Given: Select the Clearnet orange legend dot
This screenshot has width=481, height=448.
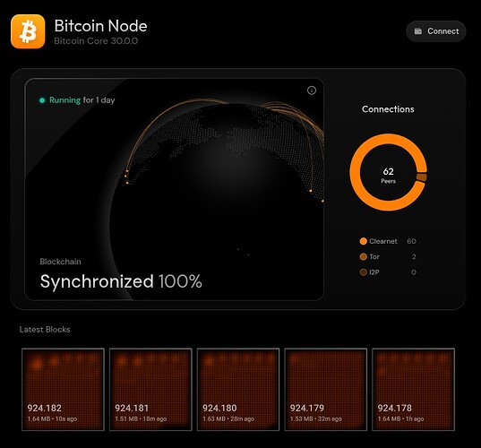Looking at the screenshot, I should [x=363, y=241].
